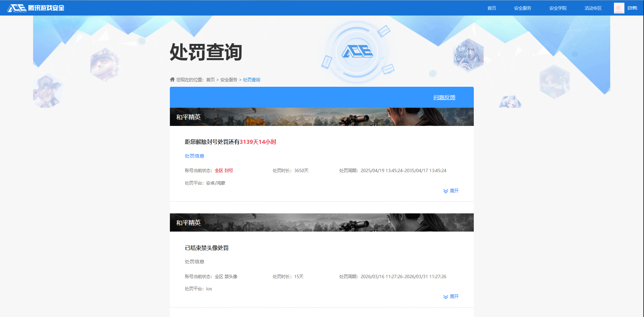Click the 2025/04/19 penalty period text
The width and height of the screenshot is (644, 317).
pyautogui.click(x=393, y=170)
